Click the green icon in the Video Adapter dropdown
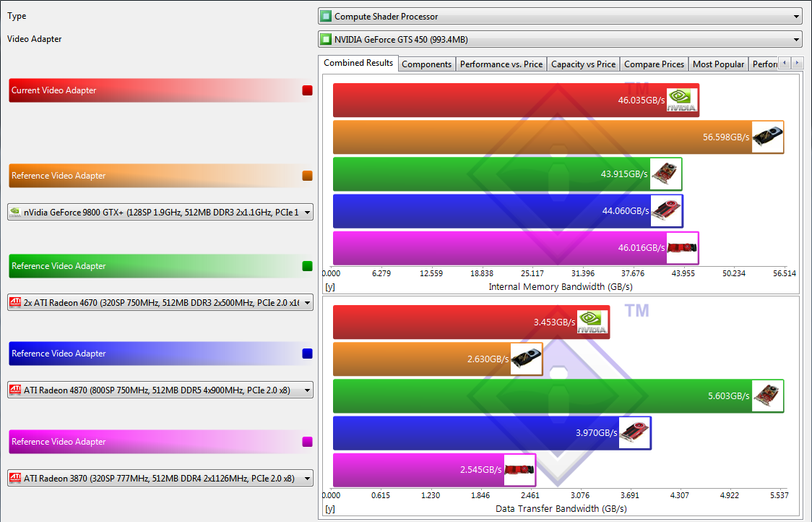The height and width of the screenshot is (522, 812). click(326, 39)
